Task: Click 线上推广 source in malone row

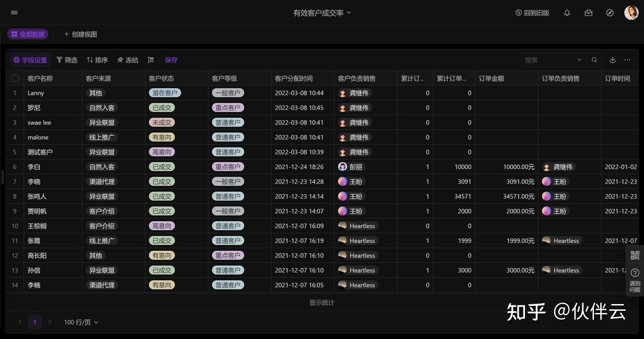Action: click(x=102, y=137)
